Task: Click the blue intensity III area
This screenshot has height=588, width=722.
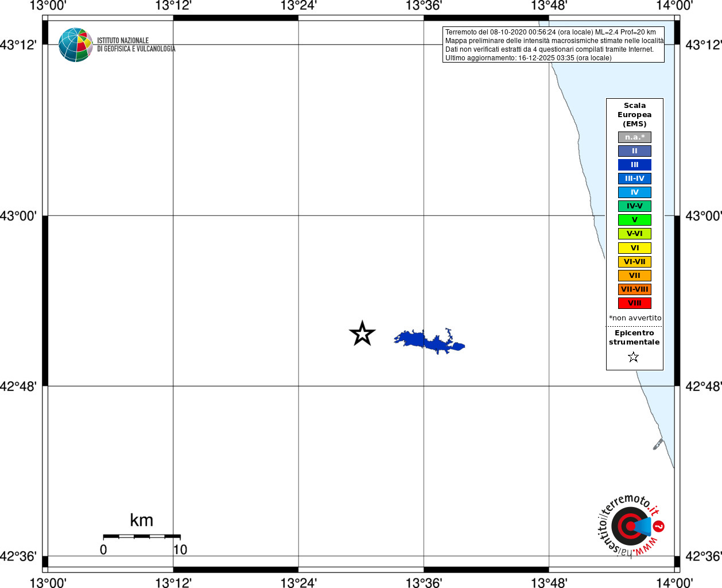Action: click(429, 341)
